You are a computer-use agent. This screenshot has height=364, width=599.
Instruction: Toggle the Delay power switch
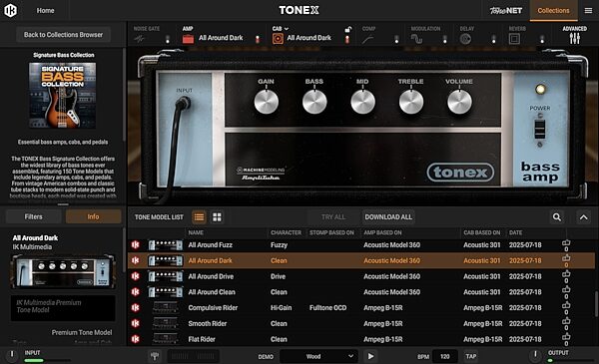pyautogui.click(x=493, y=39)
